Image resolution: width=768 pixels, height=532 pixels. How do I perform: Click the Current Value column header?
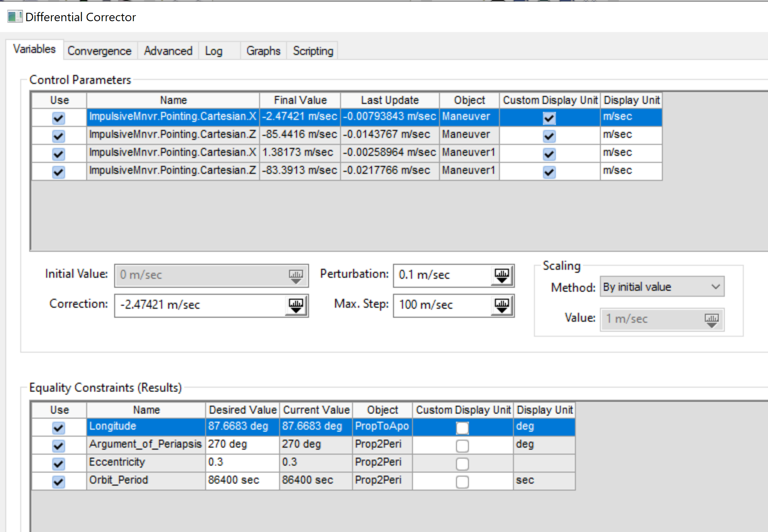316,410
